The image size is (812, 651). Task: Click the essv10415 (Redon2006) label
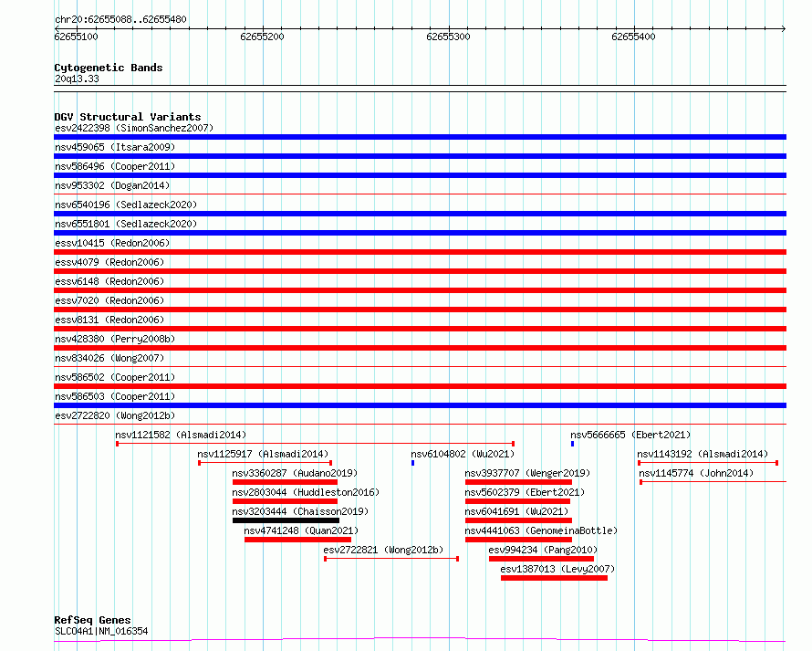coord(112,243)
